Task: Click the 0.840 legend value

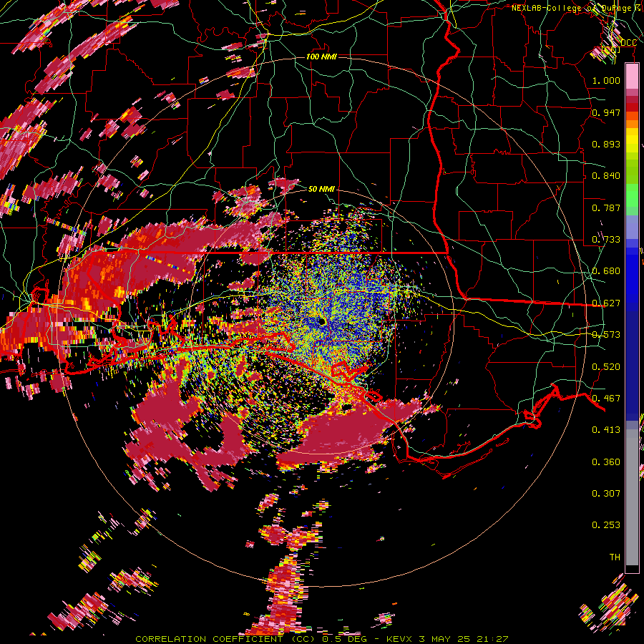Action: (x=606, y=176)
